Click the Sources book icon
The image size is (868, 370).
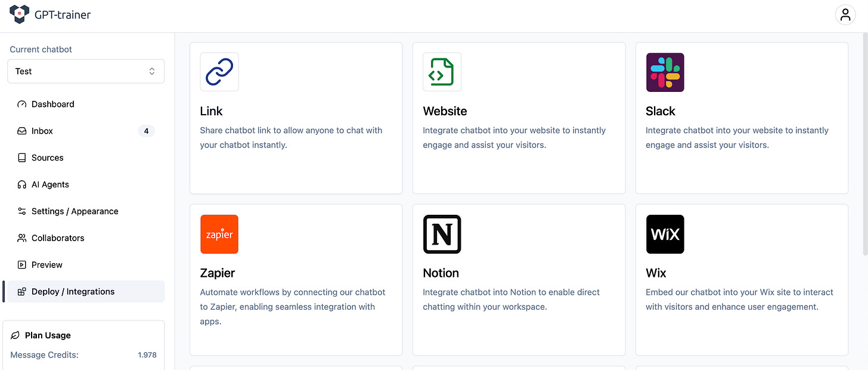click(x=22, y=158)
